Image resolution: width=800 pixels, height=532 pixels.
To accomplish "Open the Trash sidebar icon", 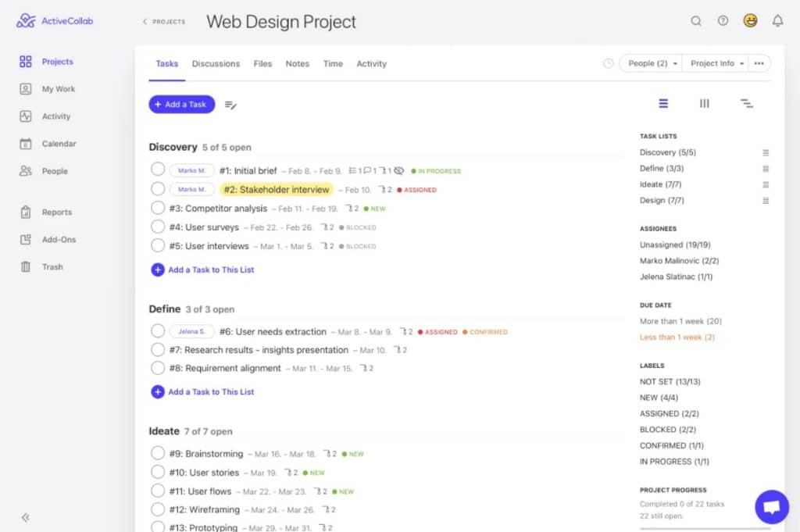I will (x=26, y=266).
